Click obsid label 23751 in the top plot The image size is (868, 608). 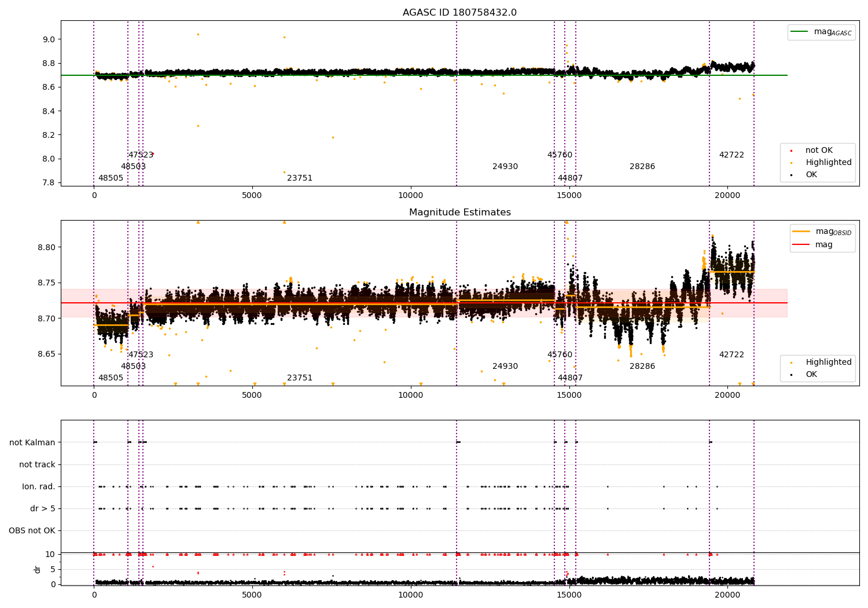[300, 178]
